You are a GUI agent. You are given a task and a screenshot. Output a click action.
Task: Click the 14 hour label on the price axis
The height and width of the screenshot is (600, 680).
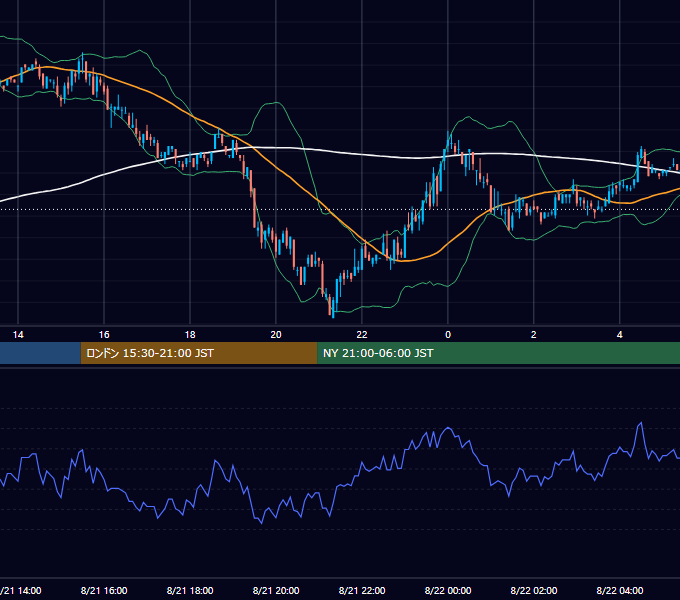coord(18,335)
